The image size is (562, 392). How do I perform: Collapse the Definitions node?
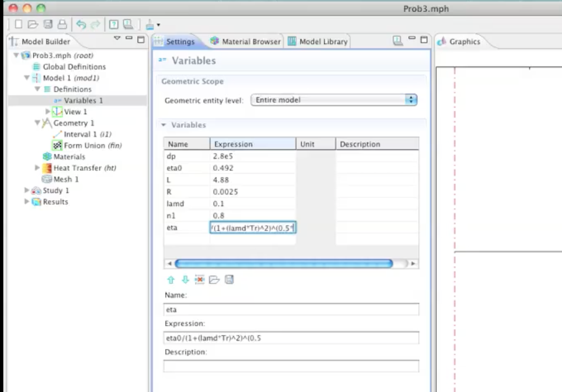pos(37,89)
